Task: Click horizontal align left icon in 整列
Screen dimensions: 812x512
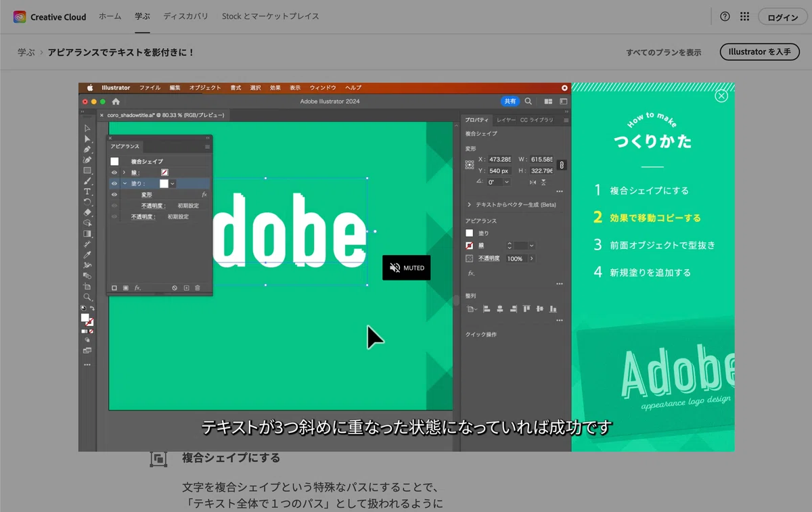Action: pos(487,309)
